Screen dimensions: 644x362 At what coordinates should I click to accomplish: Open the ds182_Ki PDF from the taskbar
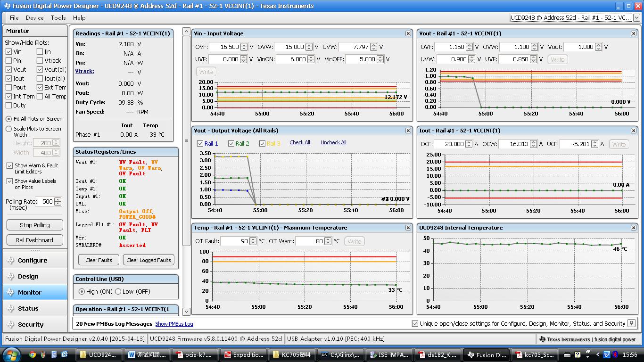click(x=437, y=355)
